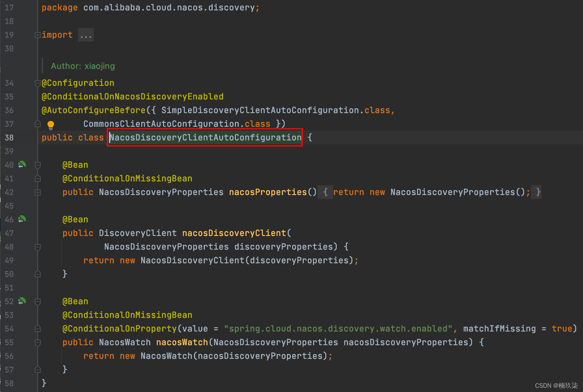Viewport: 583px width, 392px height.
Task: Click line number 38 in the gutter
Action: [x=9, y=138]
